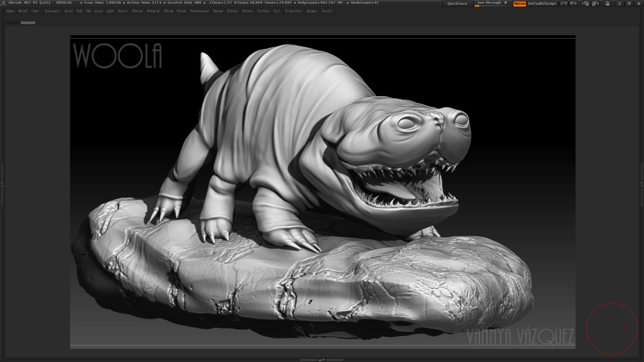This screenshot has width=644, height=362.
Task: Click the down arrow on the bottom tray divider
Action: pyautogui.click(x=325, y=360)
